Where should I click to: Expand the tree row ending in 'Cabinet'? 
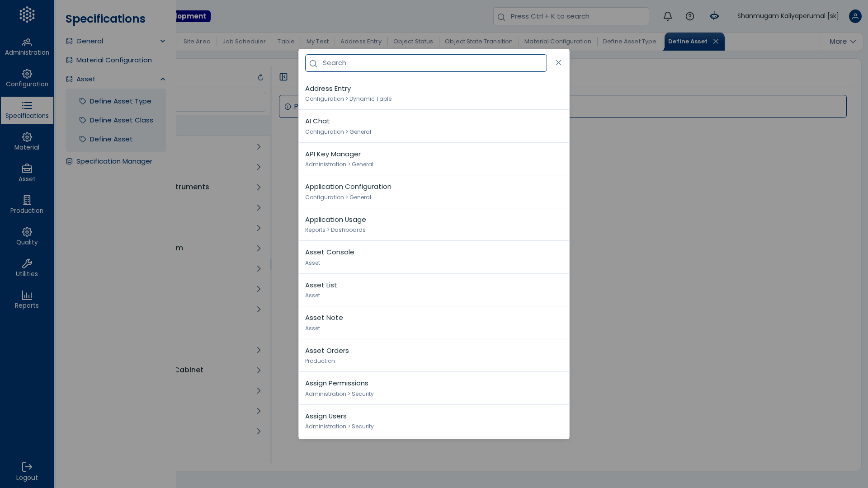pyautogui.click(x=259, y=371)
